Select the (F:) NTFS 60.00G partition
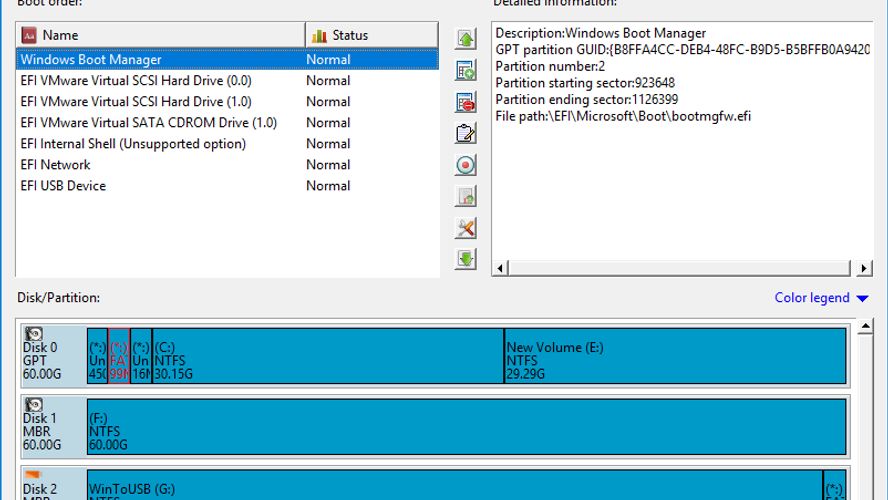888x500 pixels. tap(467, 426)
